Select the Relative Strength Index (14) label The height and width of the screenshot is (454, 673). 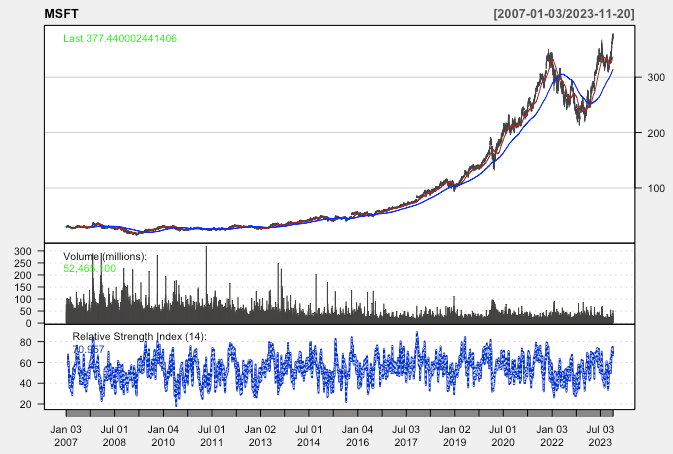(139, 336)
